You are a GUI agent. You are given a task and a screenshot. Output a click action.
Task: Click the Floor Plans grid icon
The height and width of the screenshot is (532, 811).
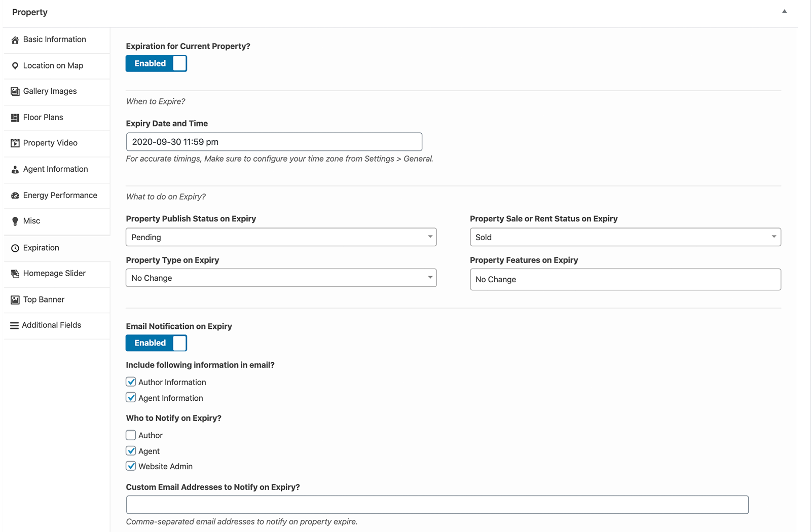click(15, 118)
